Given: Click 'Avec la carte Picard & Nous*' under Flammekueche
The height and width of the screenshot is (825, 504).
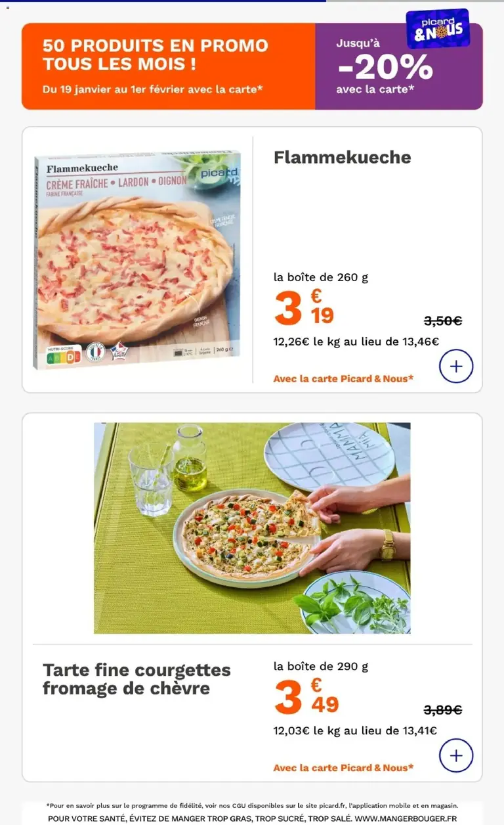Looking at the screenshot, I should (x=343, y=378).
